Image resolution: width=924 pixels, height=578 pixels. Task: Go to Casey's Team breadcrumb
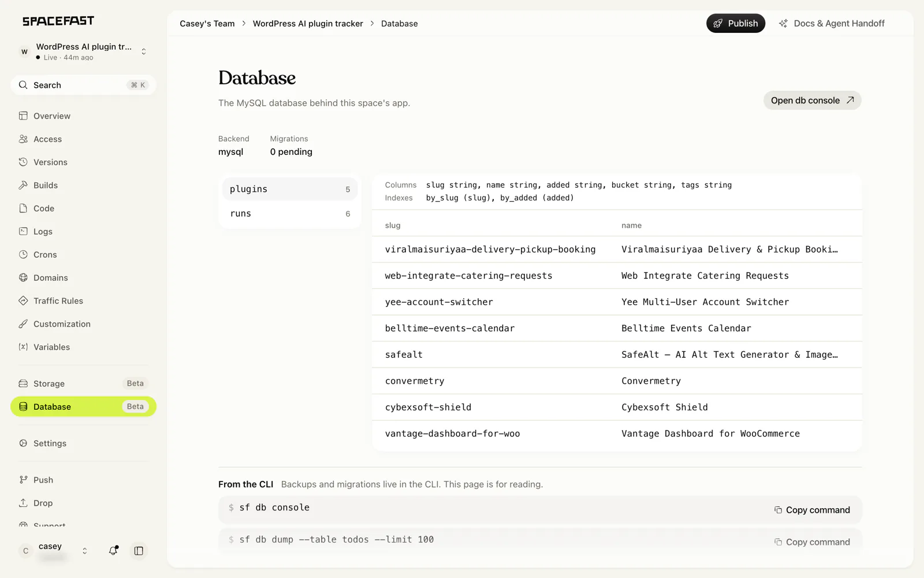pos(207,24)
